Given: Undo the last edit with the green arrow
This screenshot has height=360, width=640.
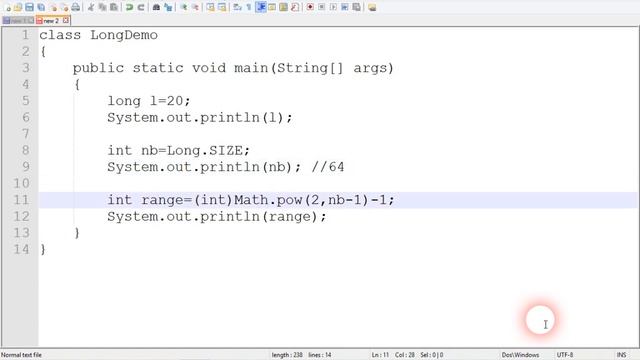Looking at the screenshot, I should coord(129,7).
